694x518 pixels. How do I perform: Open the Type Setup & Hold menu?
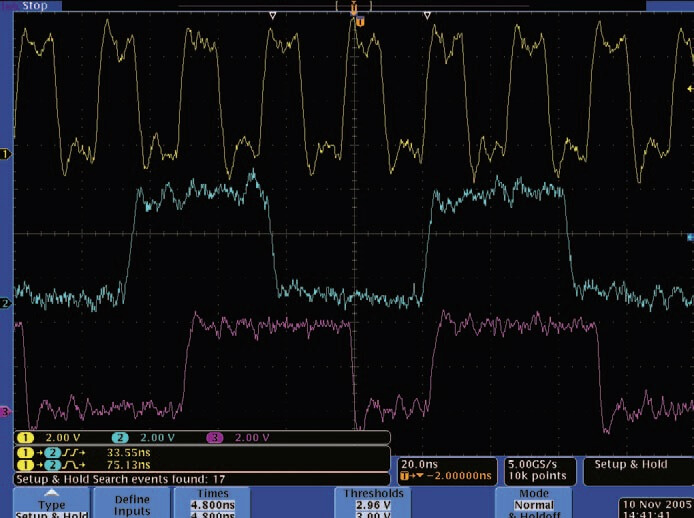[51, 504]
